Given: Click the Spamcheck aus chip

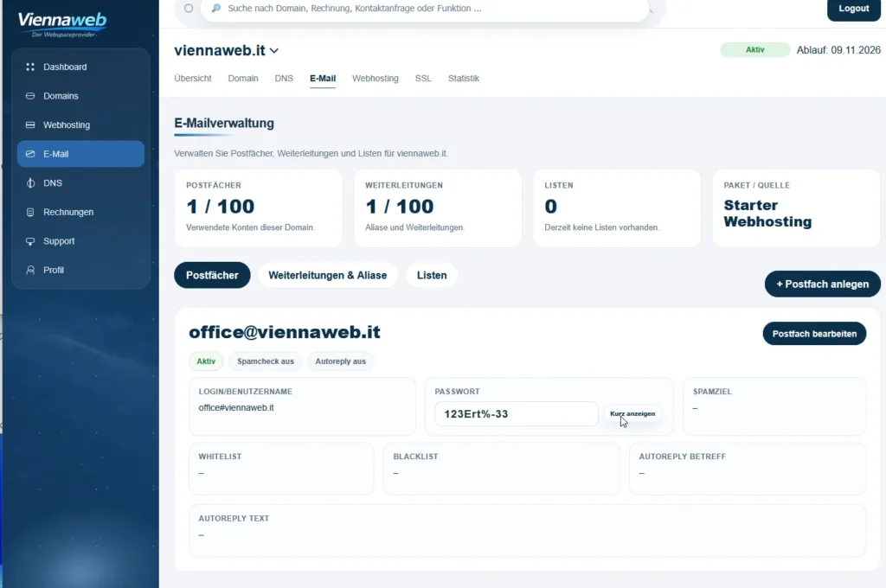Looking at the screenshot, I should click(x=266, y=361).
